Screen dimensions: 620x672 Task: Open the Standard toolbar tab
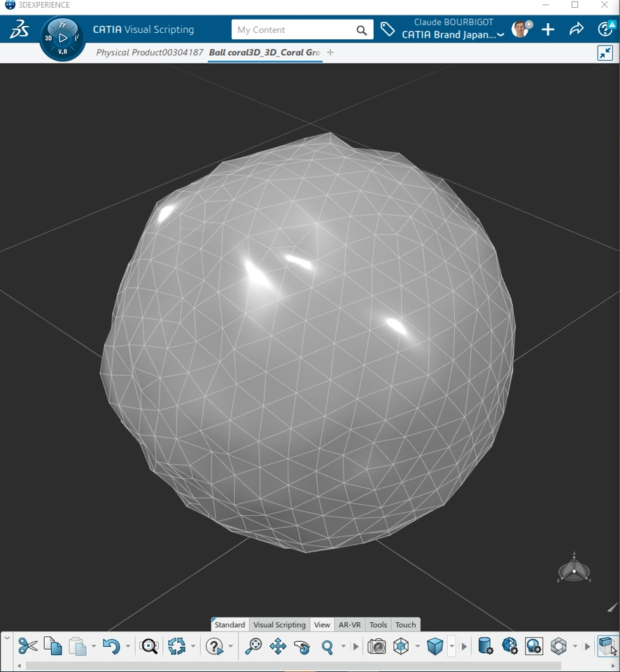tap(230, 624)
